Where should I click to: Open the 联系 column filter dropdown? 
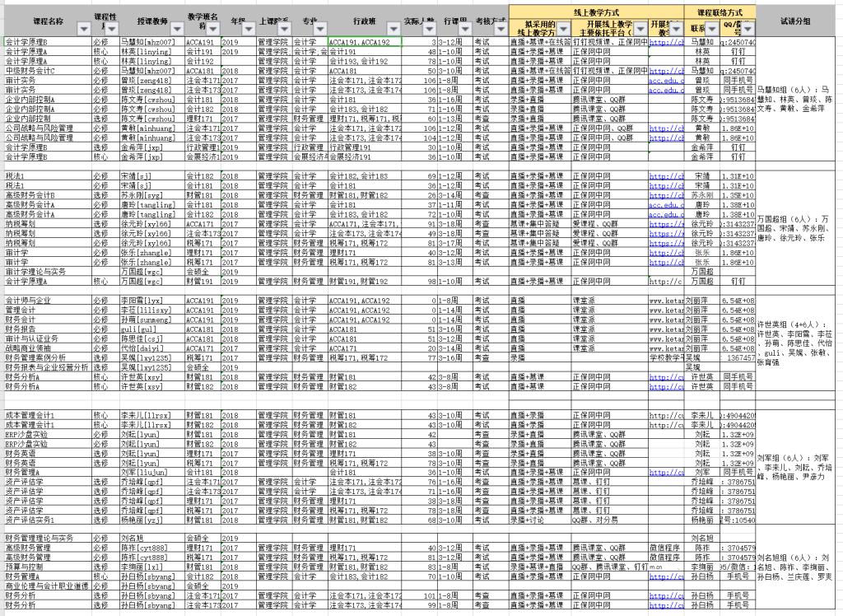coord(710,29)
